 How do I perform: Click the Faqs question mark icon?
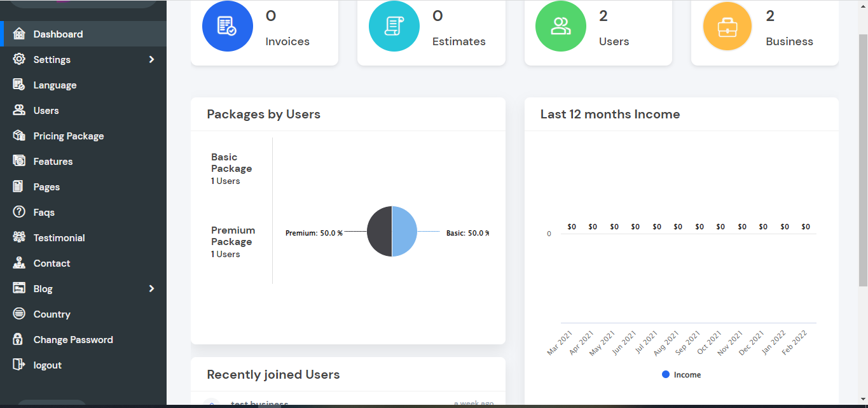point(19,212)
